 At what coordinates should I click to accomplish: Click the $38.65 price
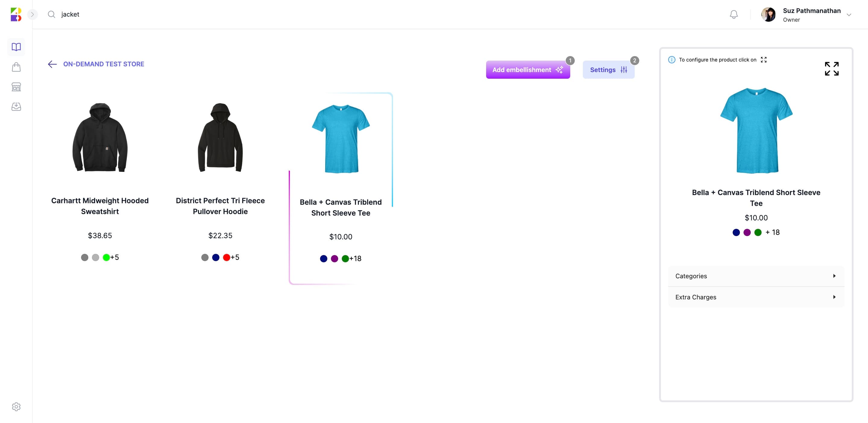click(x=100, y=235)
